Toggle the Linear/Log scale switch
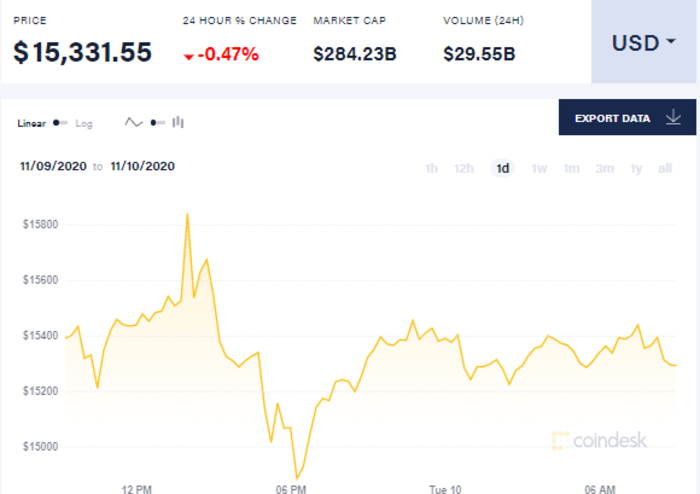 (61, 123)
